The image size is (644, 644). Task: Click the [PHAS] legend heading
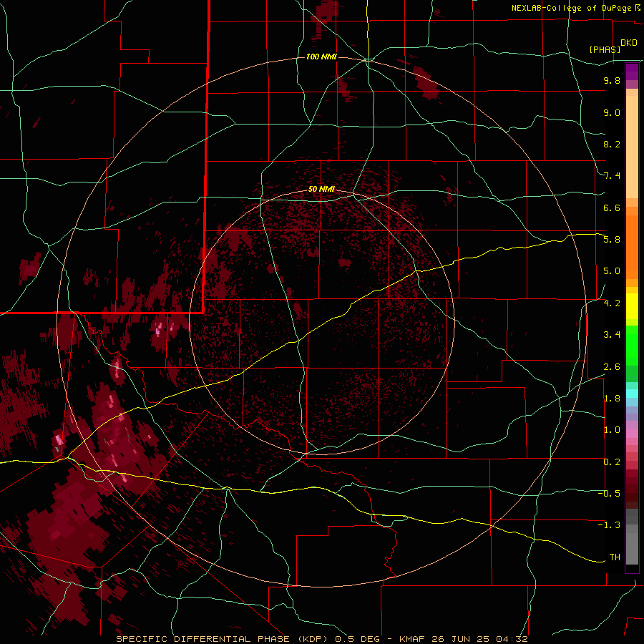click(605, 49)
